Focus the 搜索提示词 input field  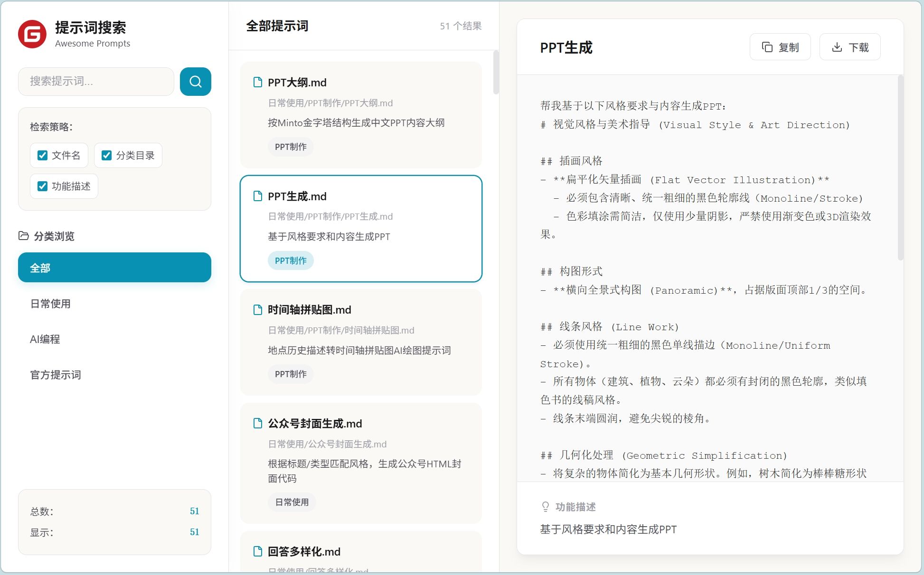(96, 82)
